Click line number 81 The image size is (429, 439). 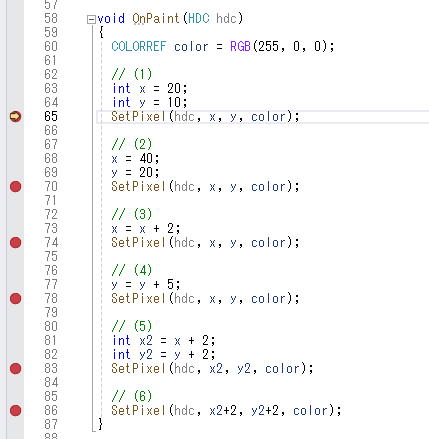click(x=51, y=340)
